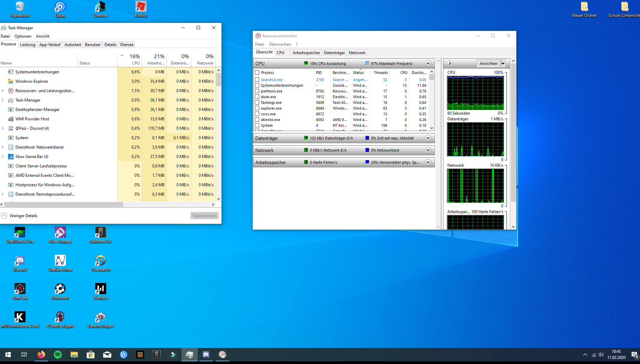Viewport: 640px width, 364px height.
Task: Open the notification center icon
Action: click(x=635, y=355)
